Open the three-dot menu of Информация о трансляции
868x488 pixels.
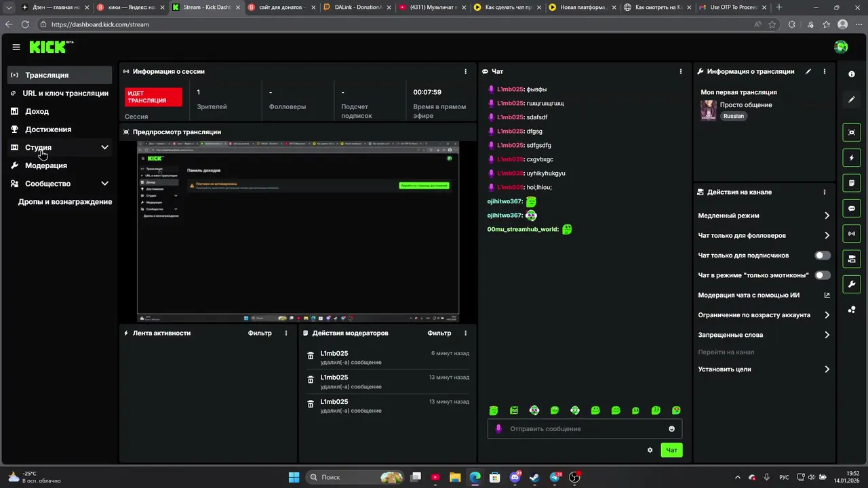(825, 71)
